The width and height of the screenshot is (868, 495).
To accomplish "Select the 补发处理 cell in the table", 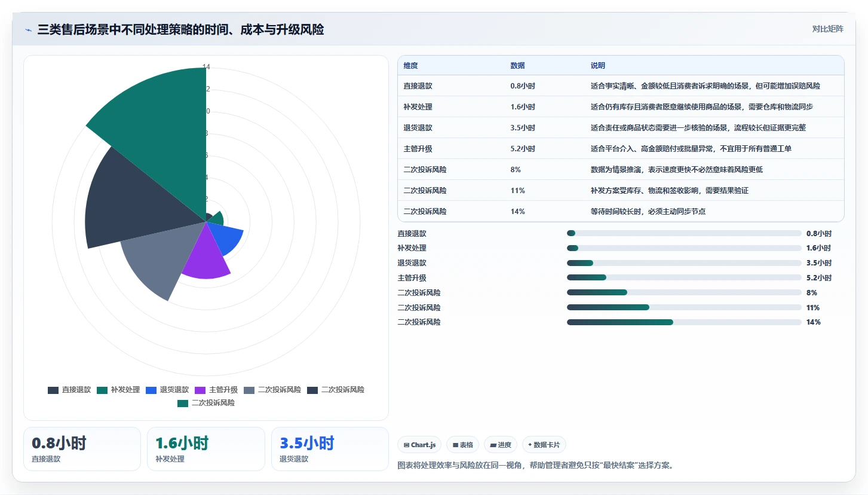I will 418,106.
